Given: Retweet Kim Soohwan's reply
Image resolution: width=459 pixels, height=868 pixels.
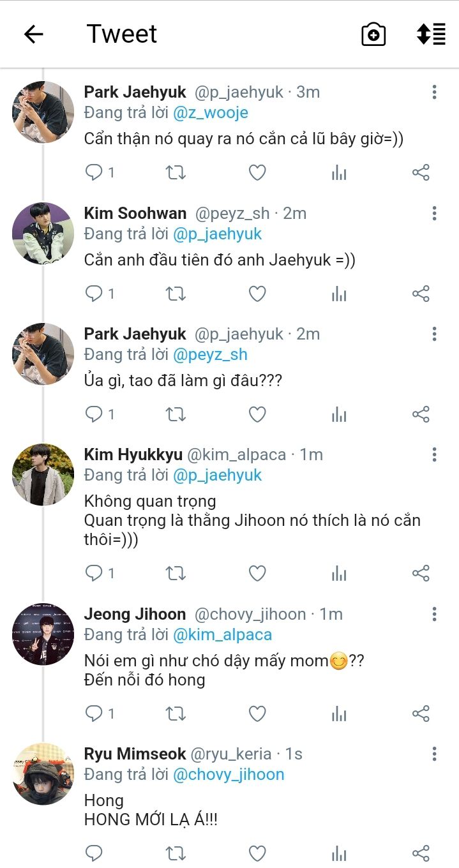Looking at the screenshot, I should point(176,294).
